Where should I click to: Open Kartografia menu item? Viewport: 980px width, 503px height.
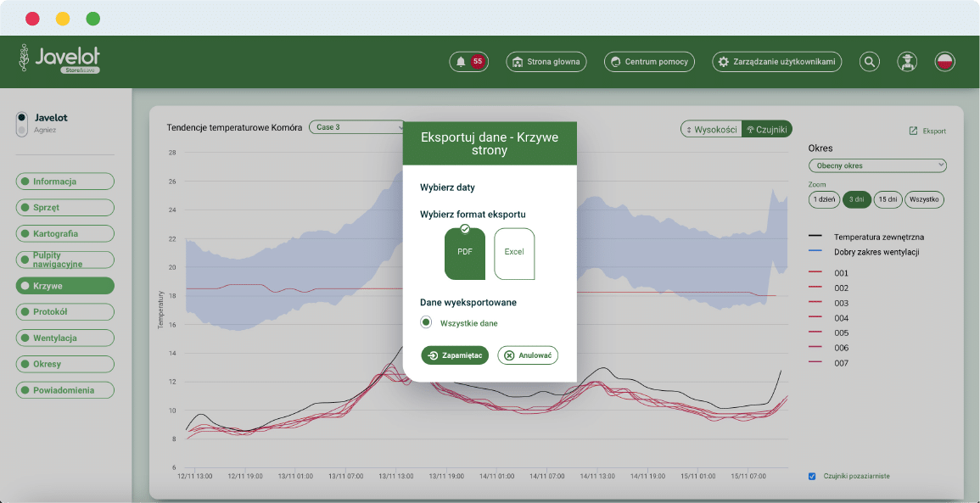point(65,234)
